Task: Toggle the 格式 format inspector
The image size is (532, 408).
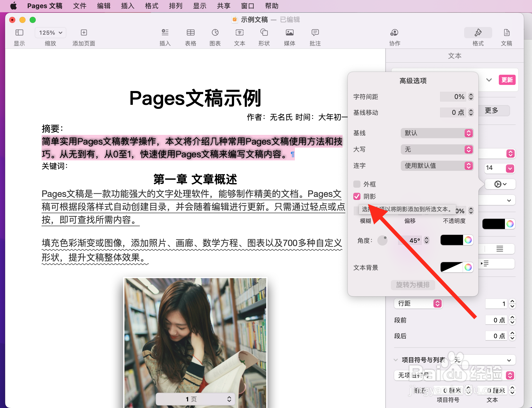Action: (478, 33)
